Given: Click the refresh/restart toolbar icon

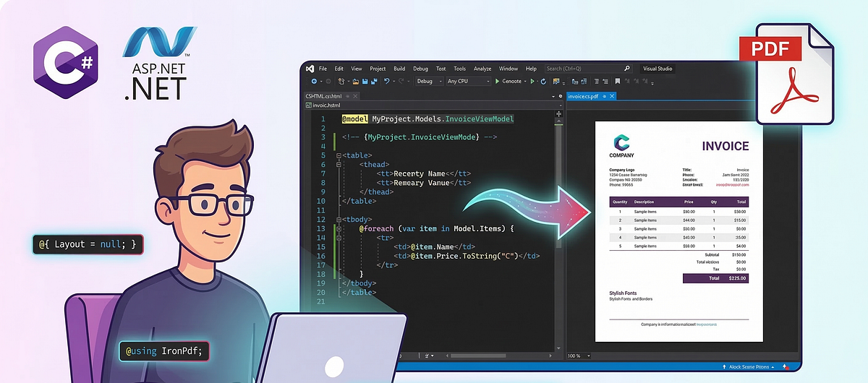Looking at the screenshot, I should coord(543,81).
